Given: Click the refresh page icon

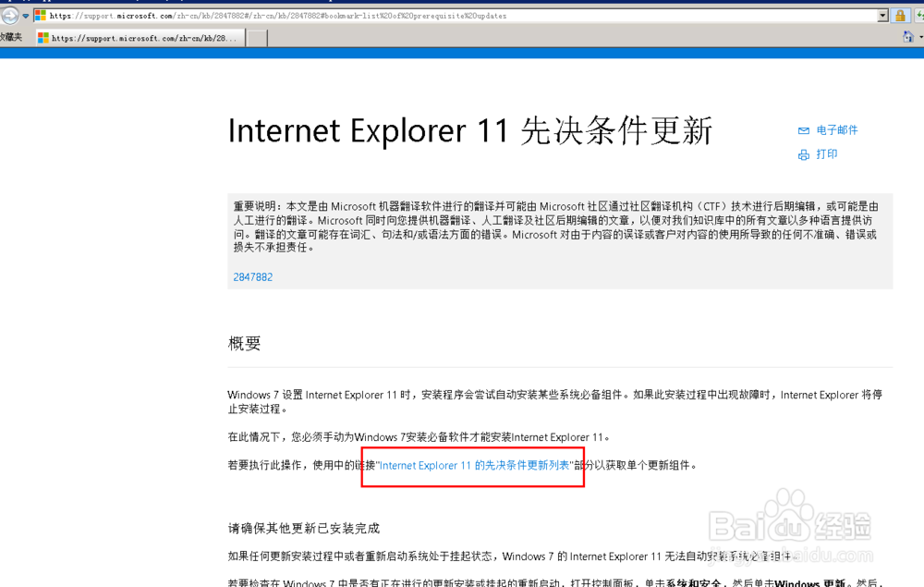Looking at the screenshot, I should coord(919,16).
